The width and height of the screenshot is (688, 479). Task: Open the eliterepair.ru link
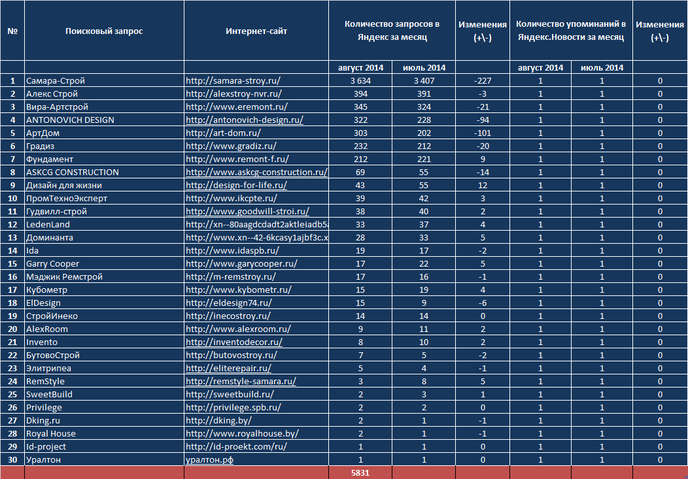[229, 368]
